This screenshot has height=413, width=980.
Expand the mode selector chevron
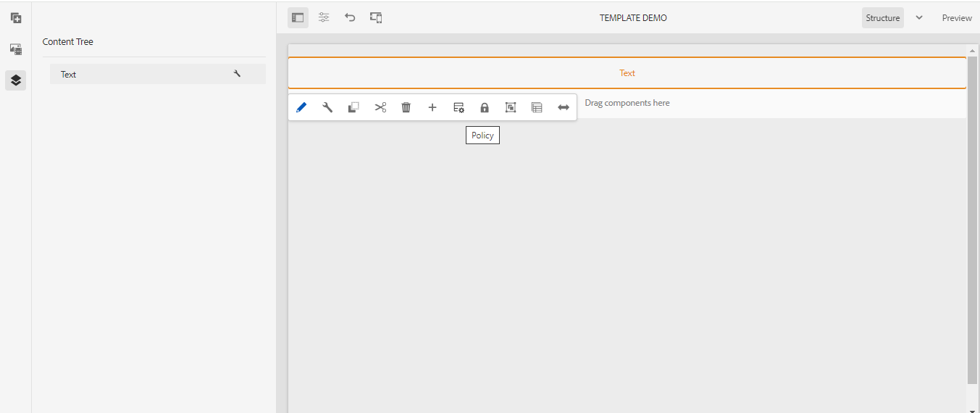click(x=919, y=17)
